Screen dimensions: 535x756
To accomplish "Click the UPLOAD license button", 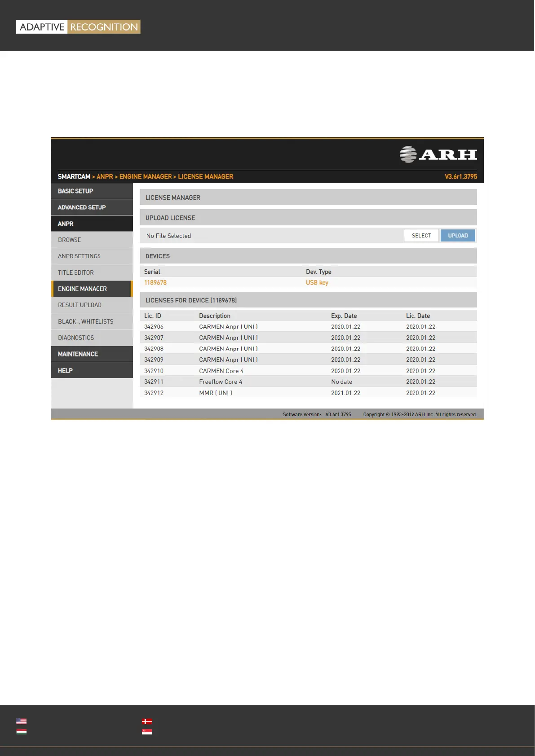I will click(x=458, y=236).
